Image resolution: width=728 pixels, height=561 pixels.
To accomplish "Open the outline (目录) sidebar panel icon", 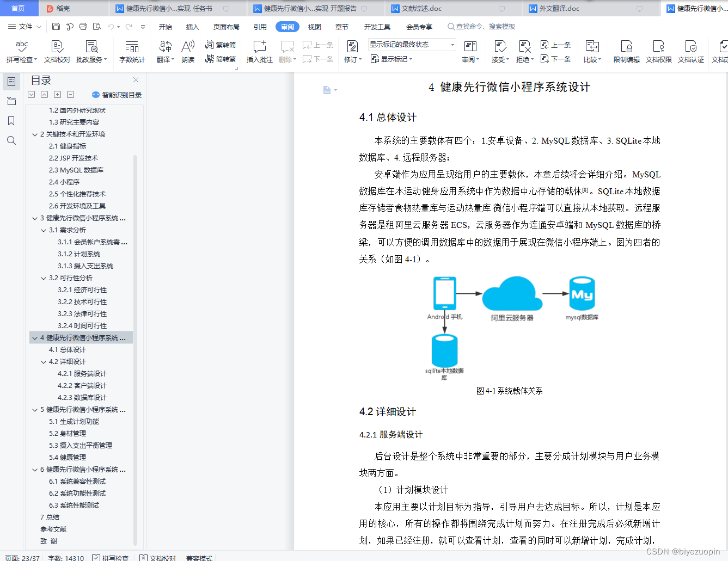I will pos(11,82).
